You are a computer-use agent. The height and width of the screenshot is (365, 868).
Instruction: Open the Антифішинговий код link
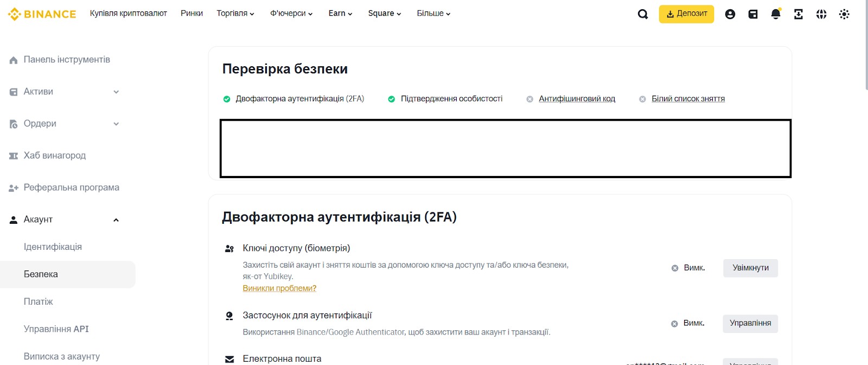577,99
